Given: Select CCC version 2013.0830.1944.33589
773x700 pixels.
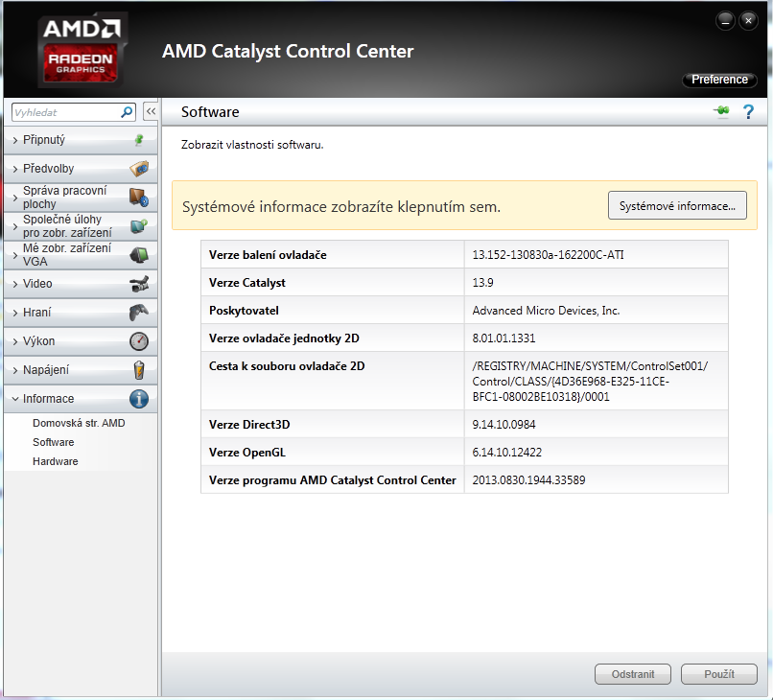Looking at the screenshot, I should (x=528, y=480).
